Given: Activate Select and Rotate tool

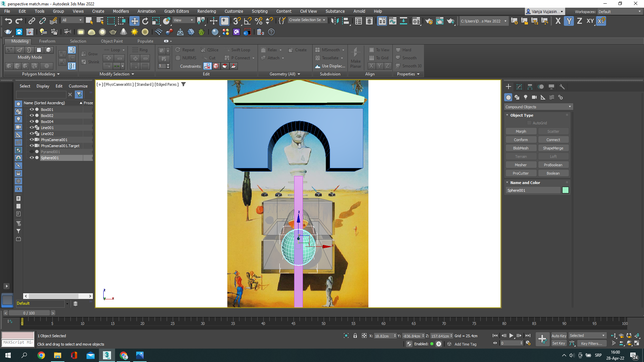Looking at the screenshot, I should (145, 21).
